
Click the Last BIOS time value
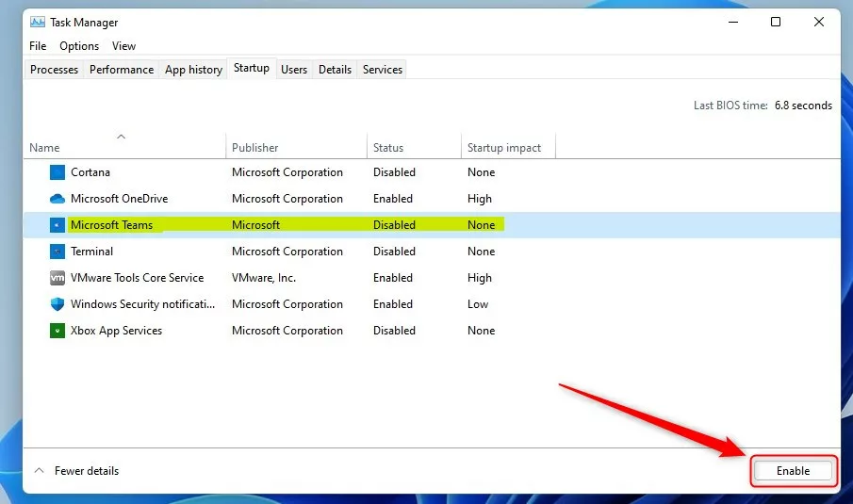(x=803, y=106)
